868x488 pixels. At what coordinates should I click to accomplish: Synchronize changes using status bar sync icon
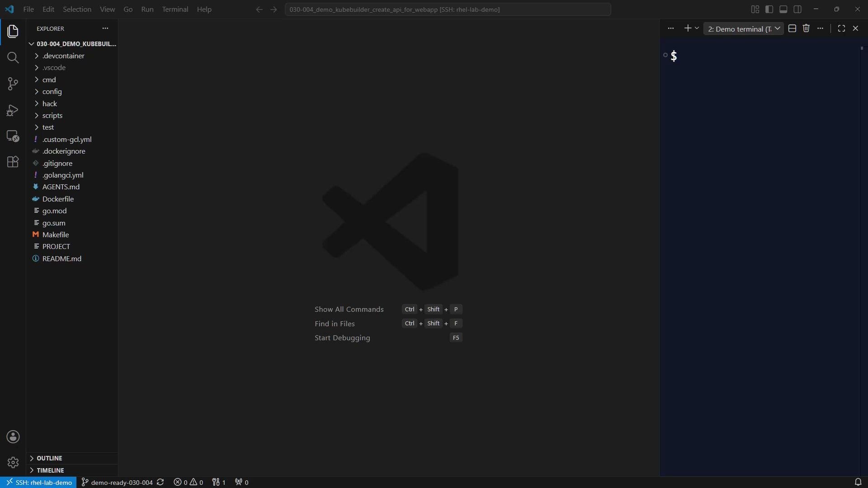tap(160, 482)
